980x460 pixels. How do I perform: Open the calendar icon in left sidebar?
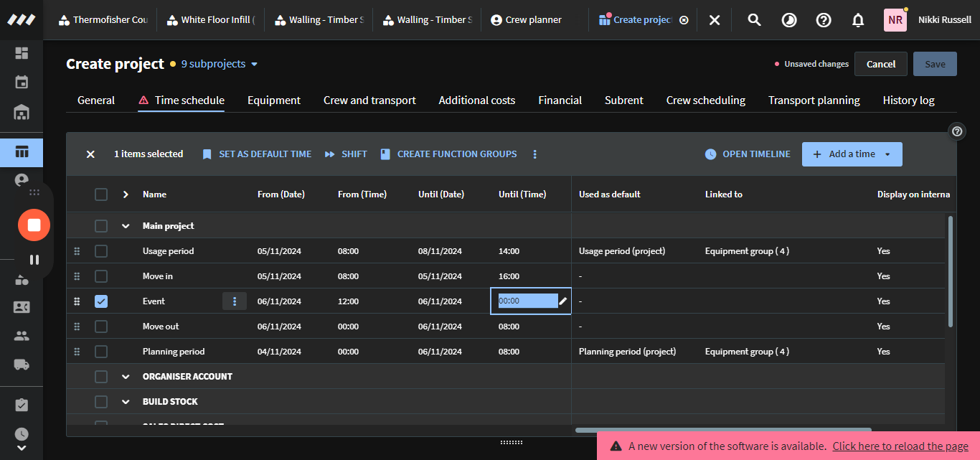point(22,82)
